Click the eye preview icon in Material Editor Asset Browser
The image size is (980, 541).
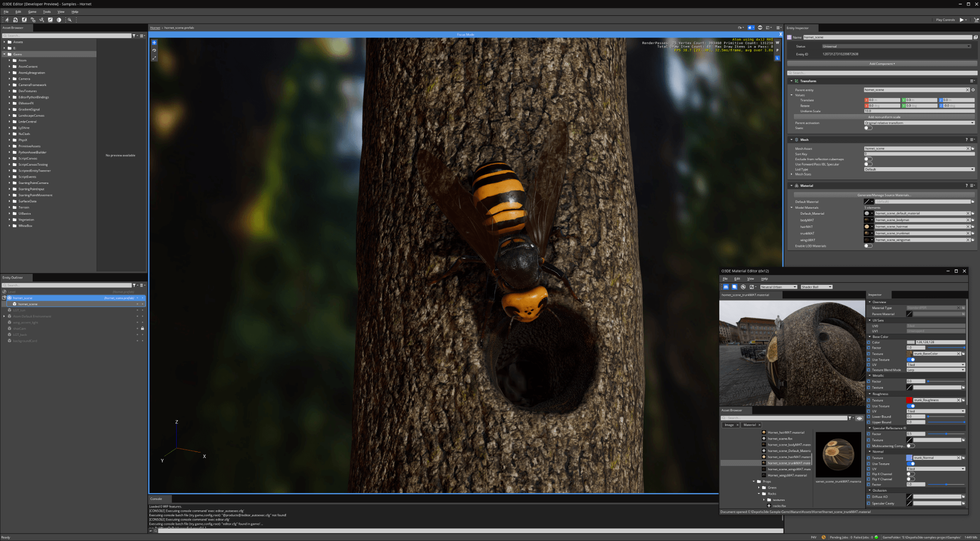coord(860,418)
